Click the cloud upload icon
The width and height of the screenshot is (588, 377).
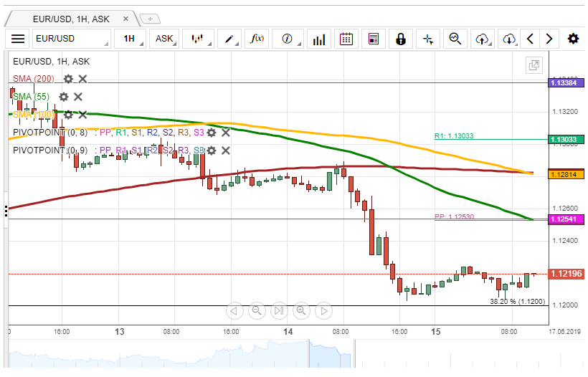[483, 39]
